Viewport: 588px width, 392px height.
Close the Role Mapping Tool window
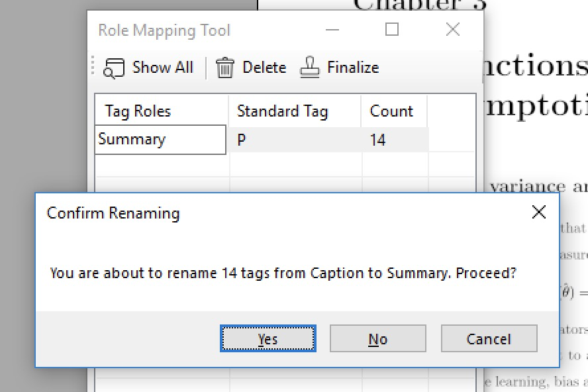(453, 30)
